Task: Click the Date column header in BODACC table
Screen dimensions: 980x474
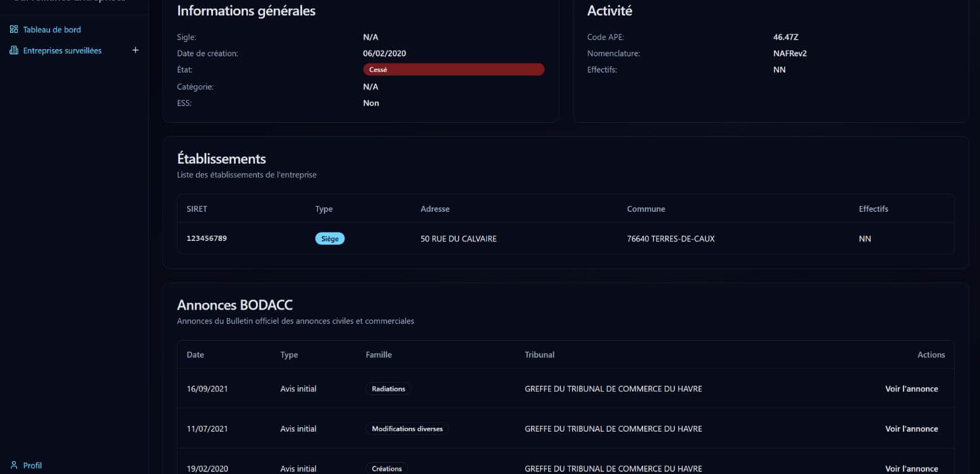Action: point(195,355)
